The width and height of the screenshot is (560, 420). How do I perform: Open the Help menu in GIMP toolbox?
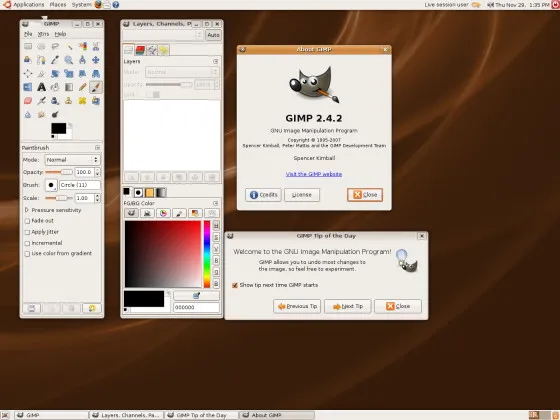pos(60,34)
